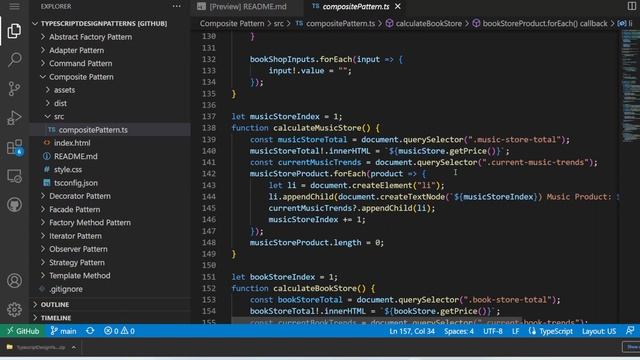Expand the Command Pattern folder
This screenshot has height=360, width=640.
(x=80, y=64)
